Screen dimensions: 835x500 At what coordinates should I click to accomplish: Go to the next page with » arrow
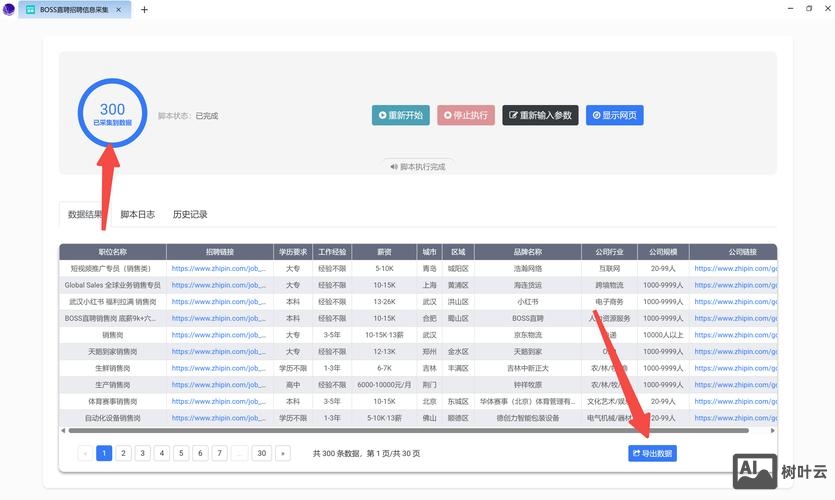tap(283, 453)
